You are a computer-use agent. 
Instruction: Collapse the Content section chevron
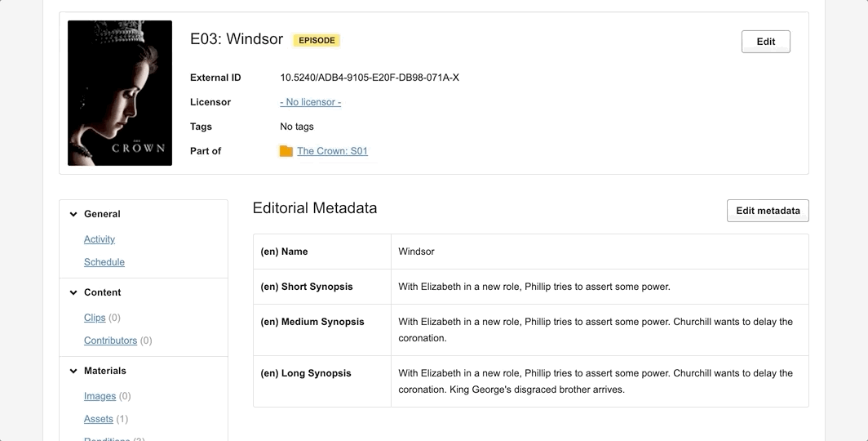73,292
